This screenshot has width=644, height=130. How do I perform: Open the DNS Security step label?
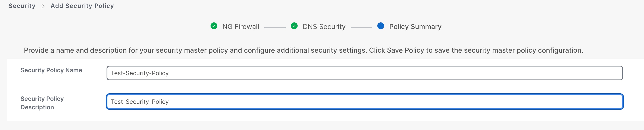[x=324, y=27]
